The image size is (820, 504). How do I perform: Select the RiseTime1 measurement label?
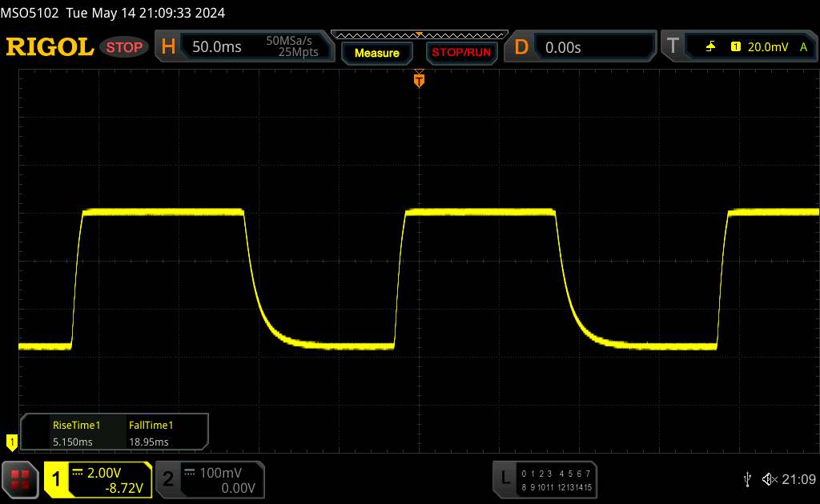coord(76,425)
